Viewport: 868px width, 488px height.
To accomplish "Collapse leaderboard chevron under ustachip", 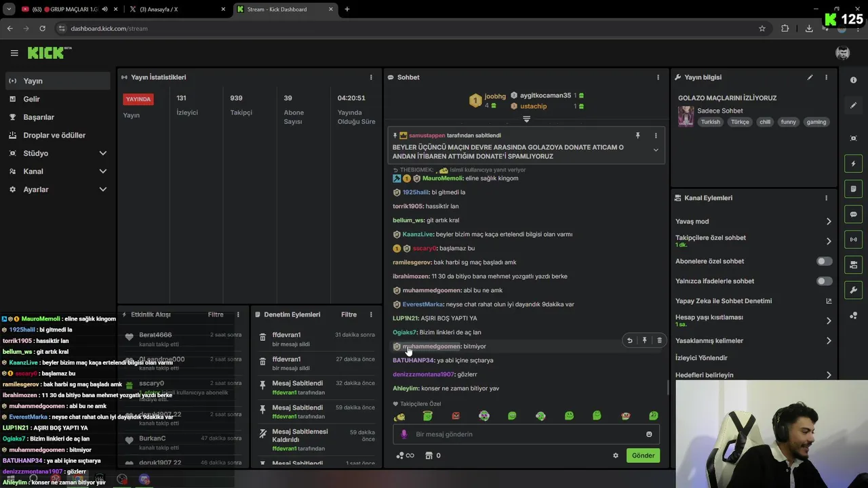I will click(x=526, y=119).
